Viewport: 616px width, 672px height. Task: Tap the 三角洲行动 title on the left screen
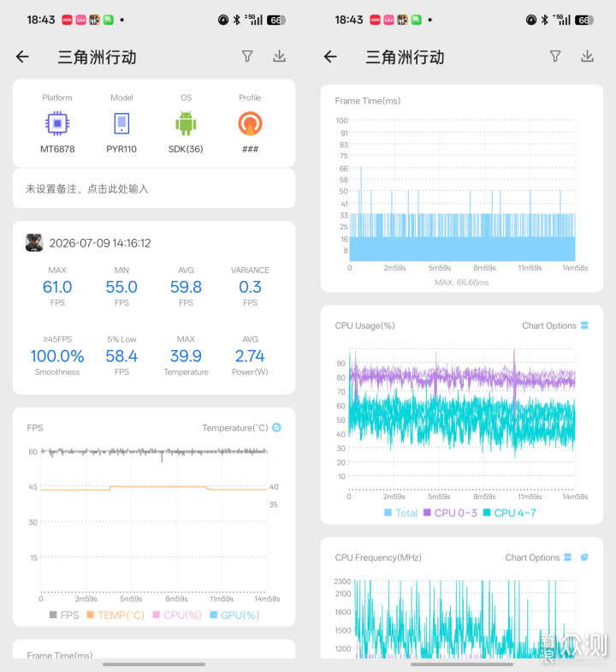(x=98, y=57)
